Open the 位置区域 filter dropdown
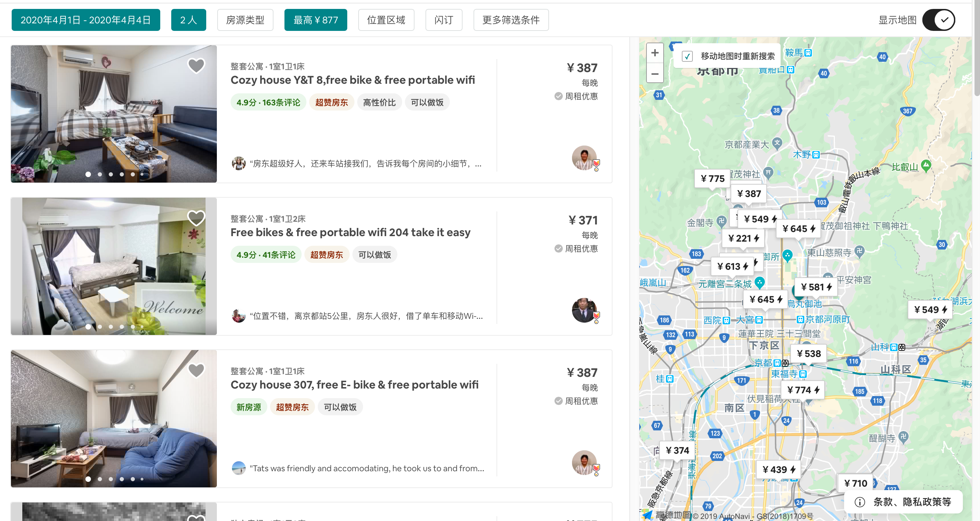The height and width of the screenshot is (521, 980). click(386, 20)
